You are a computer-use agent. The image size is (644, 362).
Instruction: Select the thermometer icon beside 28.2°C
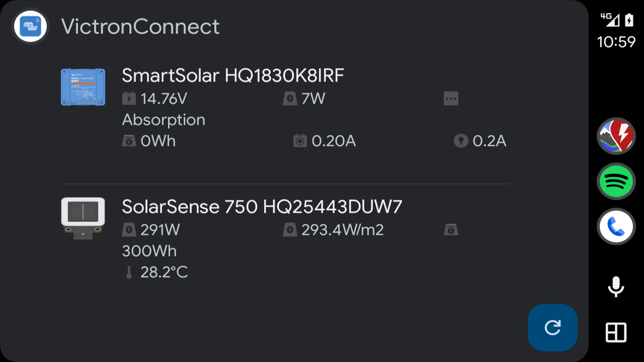(x=129, y=272)
